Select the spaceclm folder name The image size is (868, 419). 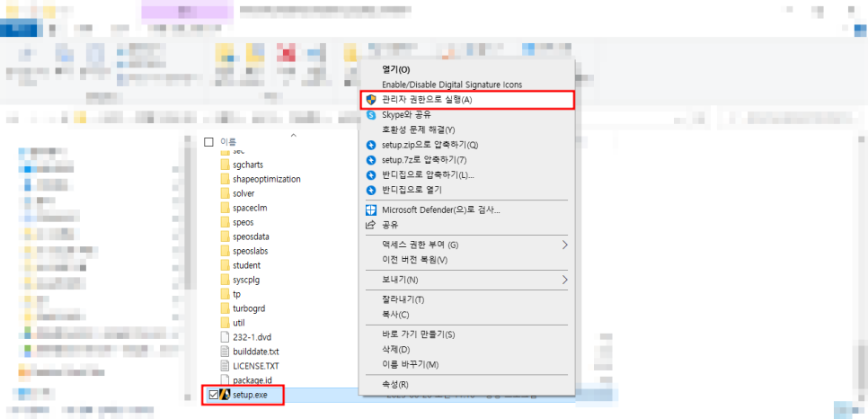(x=252, y=208)
